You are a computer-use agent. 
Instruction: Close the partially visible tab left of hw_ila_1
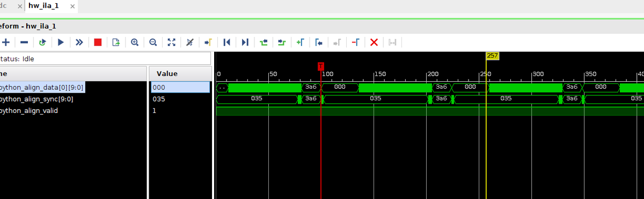(x=20, y=6)
